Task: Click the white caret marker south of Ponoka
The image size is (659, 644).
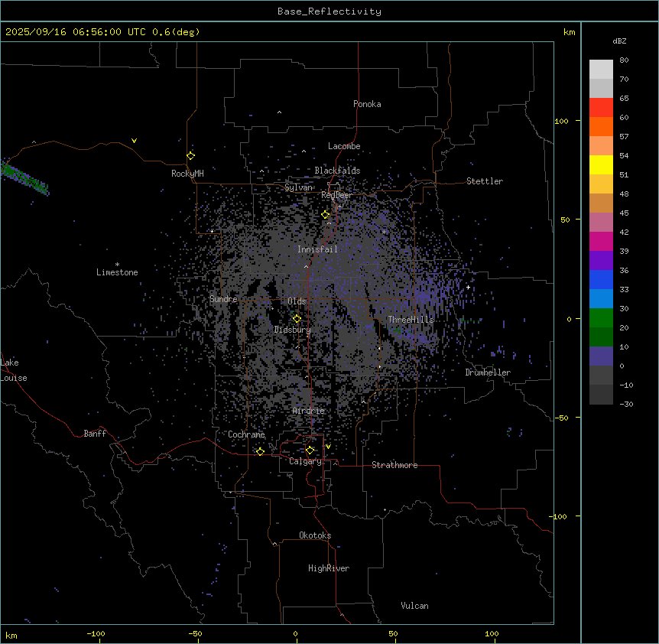Action: tap(280, 112)
